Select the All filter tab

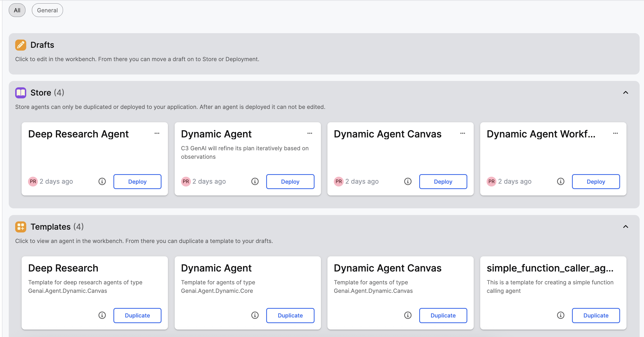coord(17,10)
